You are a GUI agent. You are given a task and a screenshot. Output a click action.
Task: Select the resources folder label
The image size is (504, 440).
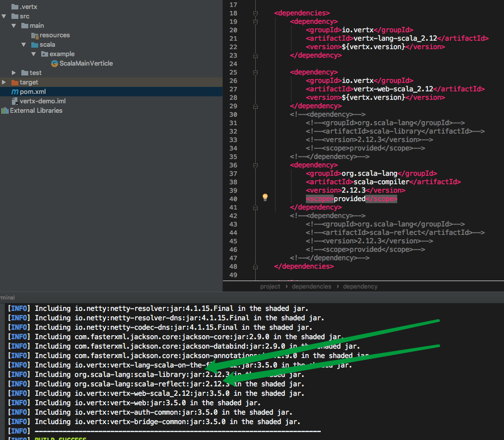coord(55,35)
